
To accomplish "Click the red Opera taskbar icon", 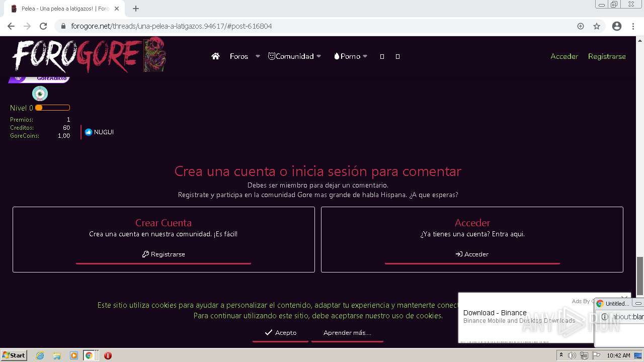I will tap(108, 355).
